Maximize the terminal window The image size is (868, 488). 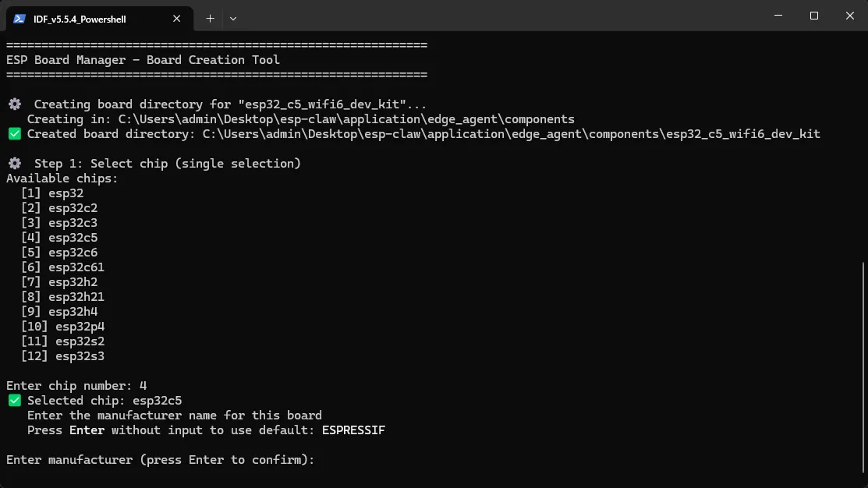pyautogui.click(x=813, y=16)
